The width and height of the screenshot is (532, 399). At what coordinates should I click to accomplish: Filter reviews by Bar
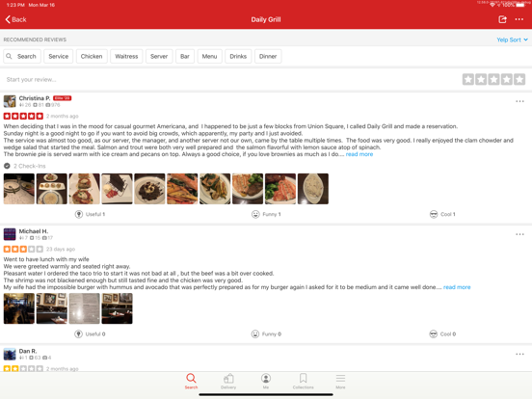(x=185, y=56)
